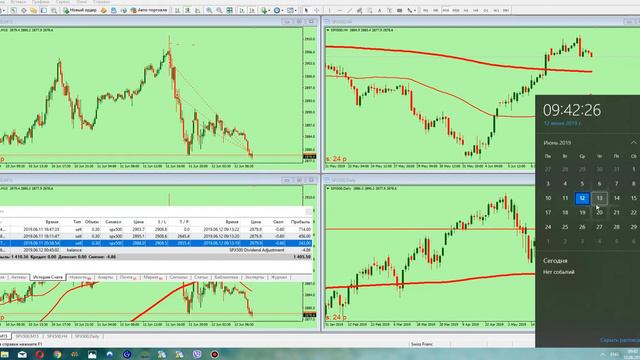Toggle the Auto Trading (Авто торговля) button
Screen dimensions: 640x360
(149, 10)
